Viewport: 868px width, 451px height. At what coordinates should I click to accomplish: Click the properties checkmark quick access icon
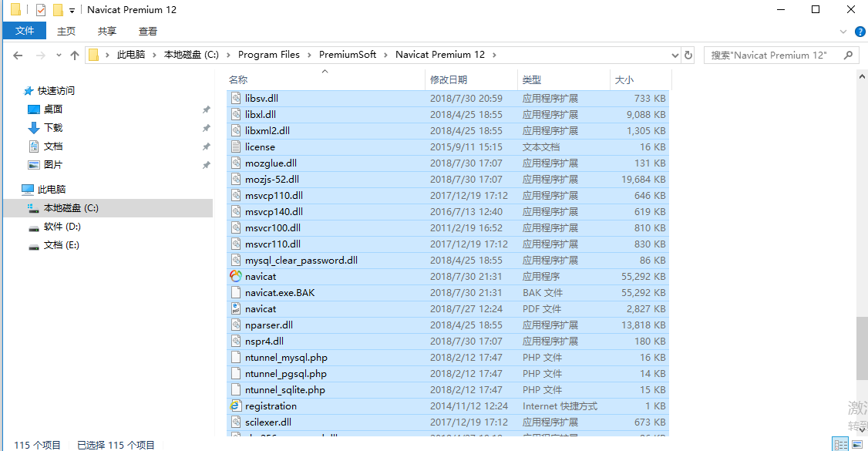tap(40, 9)
